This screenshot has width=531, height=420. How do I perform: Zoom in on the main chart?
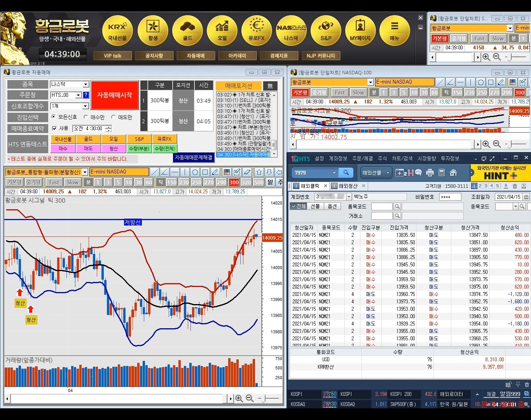pos(239,399)
